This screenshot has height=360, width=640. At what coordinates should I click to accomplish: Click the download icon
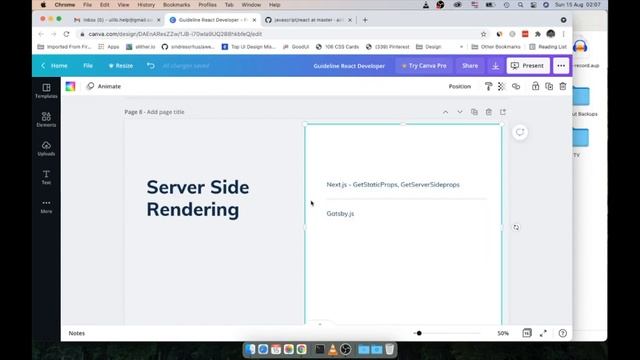coord(495,66)
